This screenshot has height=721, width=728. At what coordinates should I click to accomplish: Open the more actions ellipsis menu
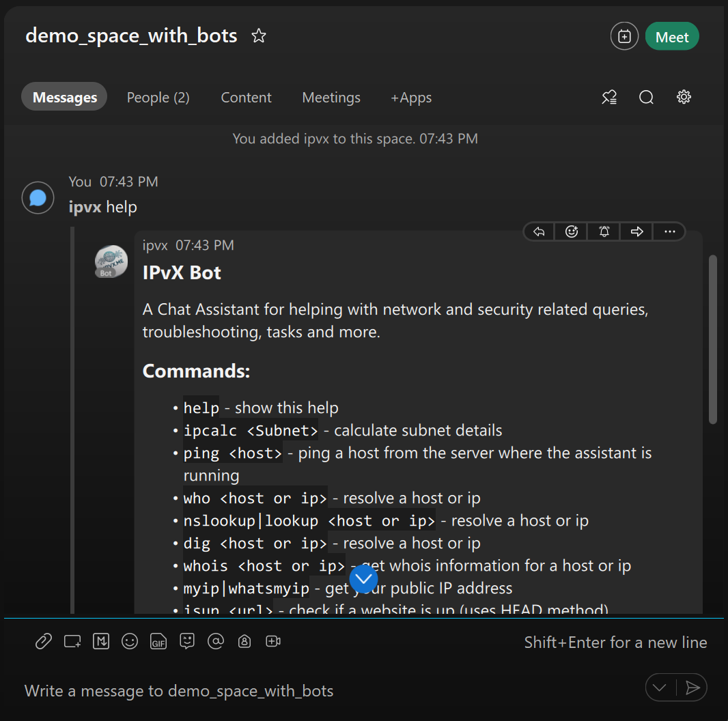[669, 231]
